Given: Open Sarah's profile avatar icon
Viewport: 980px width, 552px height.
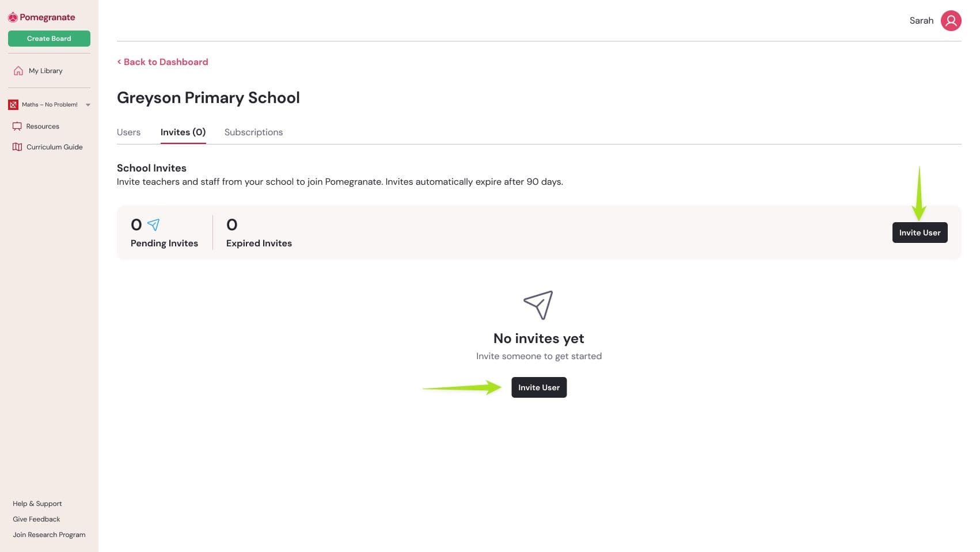Looking at the screenshot, I should tap(951, 21).
